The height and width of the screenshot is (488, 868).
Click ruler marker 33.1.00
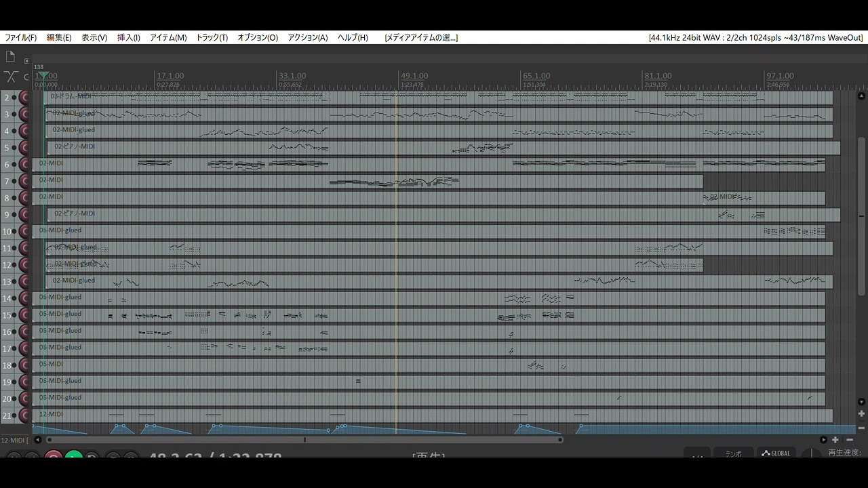[292, 76]
